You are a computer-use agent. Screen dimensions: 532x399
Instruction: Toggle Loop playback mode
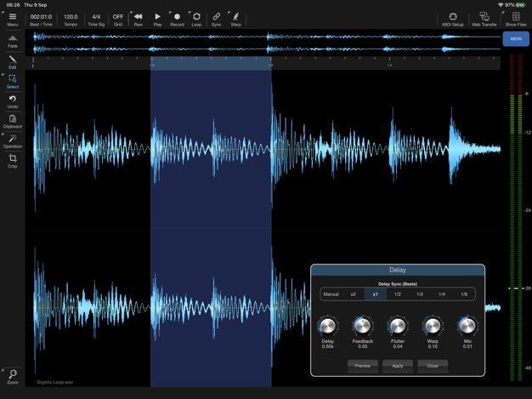[x=196, y=19]
